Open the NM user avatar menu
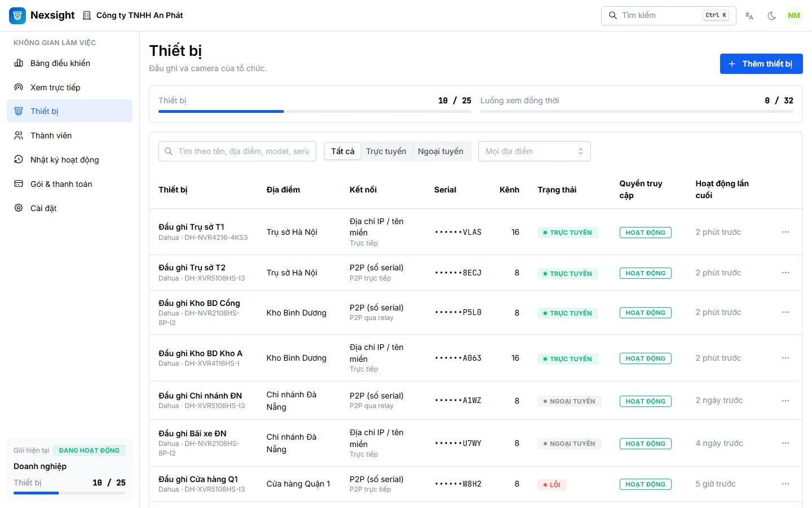Screen dimensions: 812x508 click(794, 16)
